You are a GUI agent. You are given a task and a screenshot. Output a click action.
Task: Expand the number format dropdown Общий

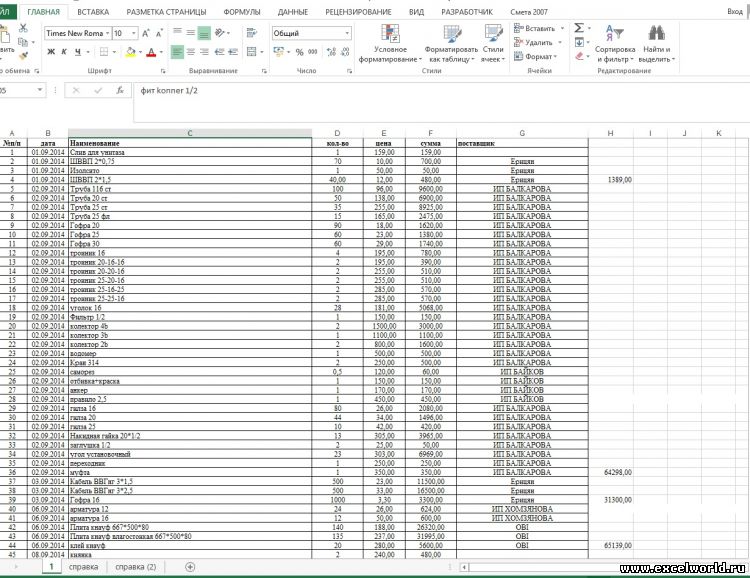tap(346, 33)
